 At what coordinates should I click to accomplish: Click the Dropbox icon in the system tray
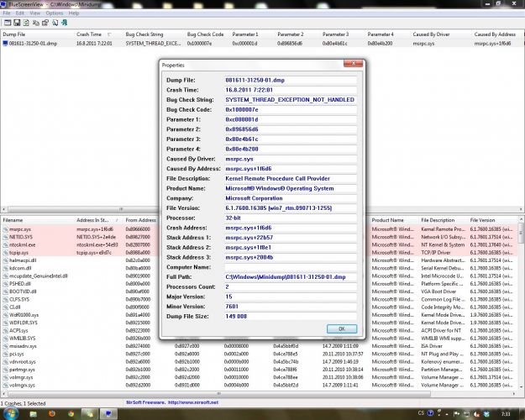[x=487, y=414]
